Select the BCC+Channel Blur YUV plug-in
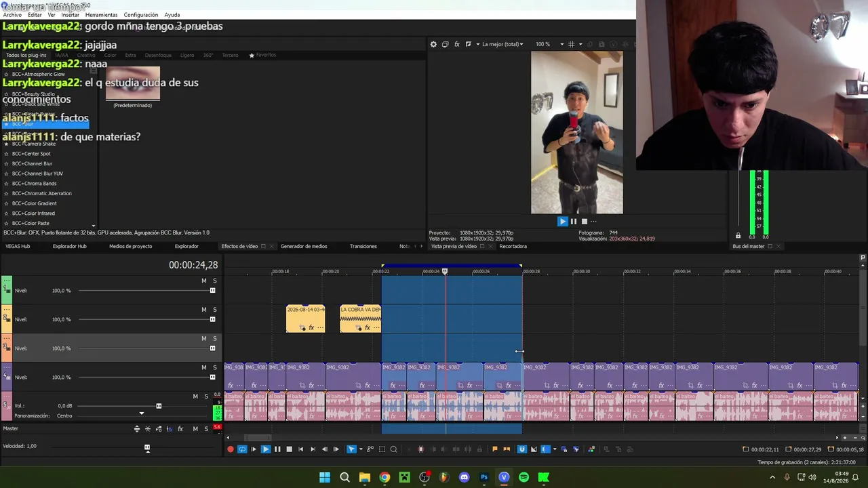 [x=37, y=174]
